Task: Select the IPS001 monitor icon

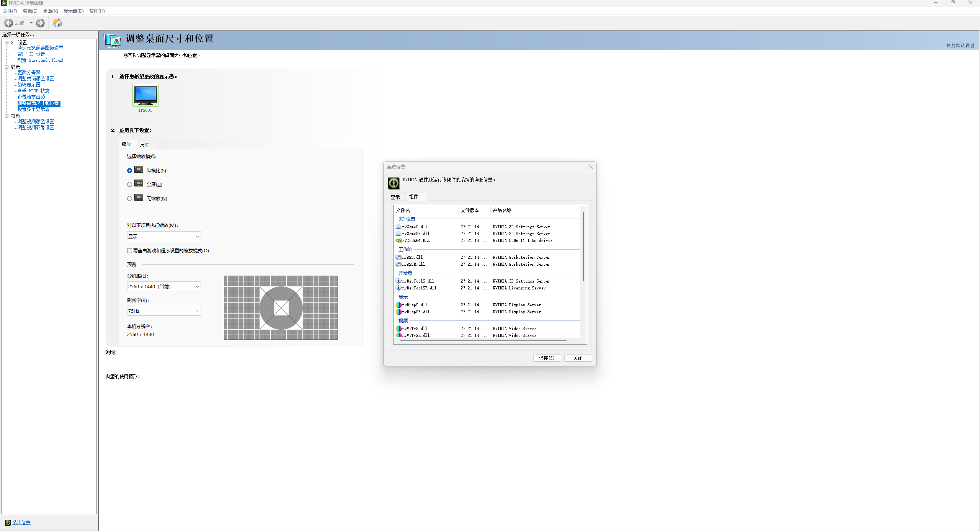Action: [145, 95]
